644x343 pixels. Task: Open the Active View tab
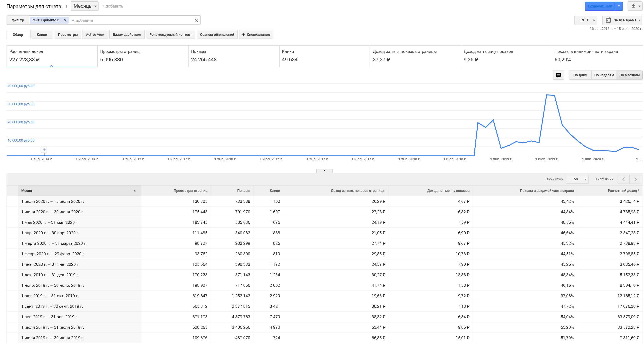click(x=95, y=34)
